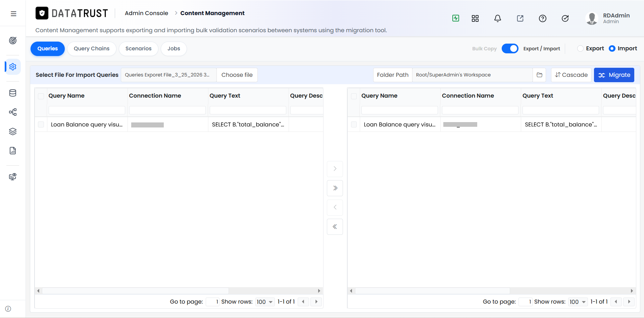Open the reports document sidebar icon
The height and width of the screenshot is (318, 644).
(13, 151)
